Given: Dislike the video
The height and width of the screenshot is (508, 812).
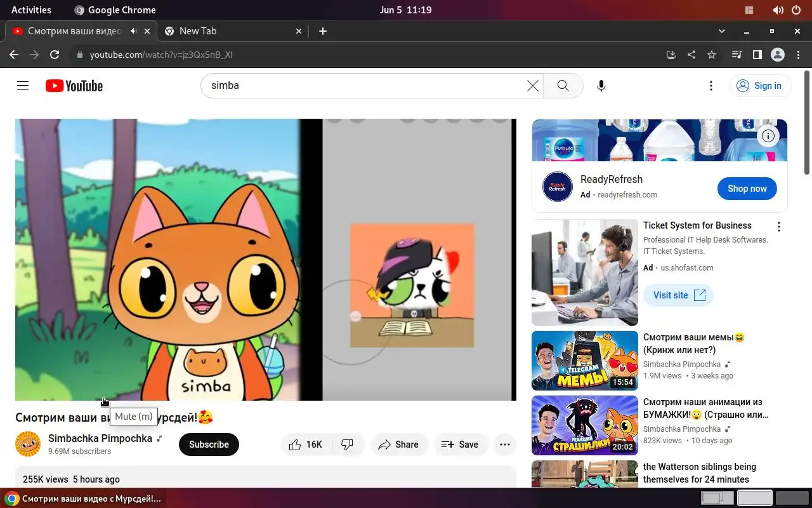Looking at the screenshot, I should [348, 444].
